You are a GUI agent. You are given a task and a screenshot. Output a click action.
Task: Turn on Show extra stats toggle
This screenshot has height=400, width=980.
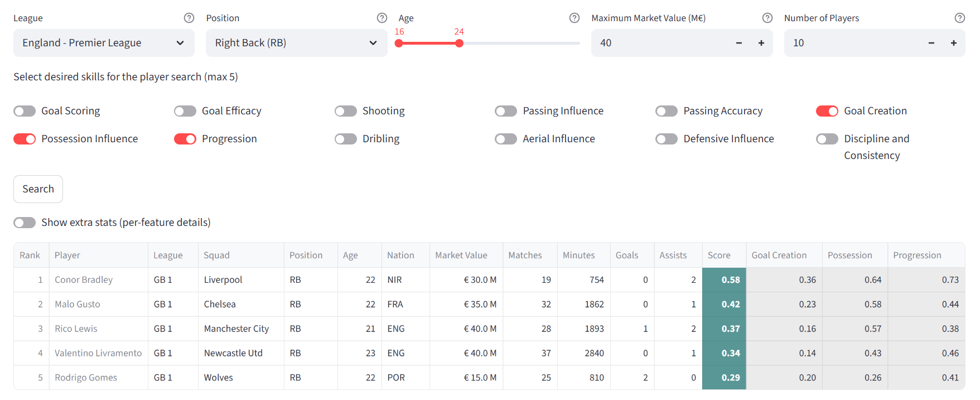pos(25,223)
